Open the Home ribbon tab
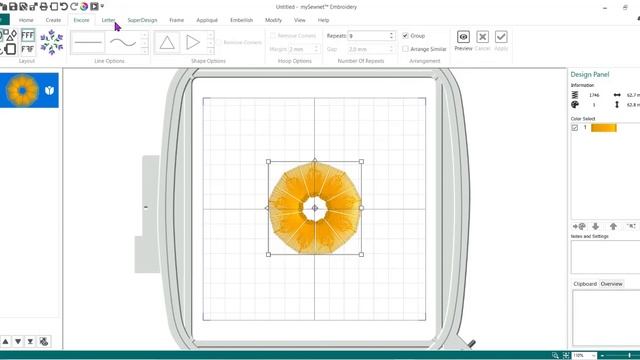Screen dimensions: 640x360 (x=26, y=20)
